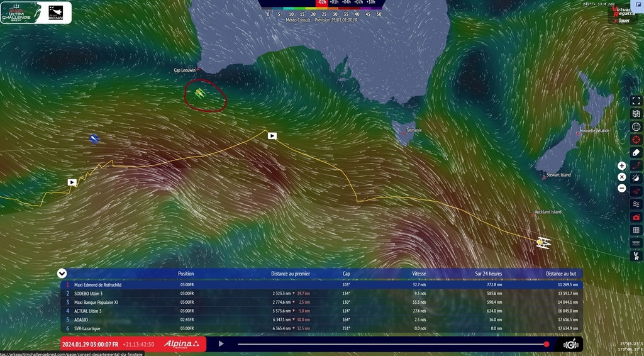
Task: Move the red timeline slider handle
Action: [x=547, y=344]
